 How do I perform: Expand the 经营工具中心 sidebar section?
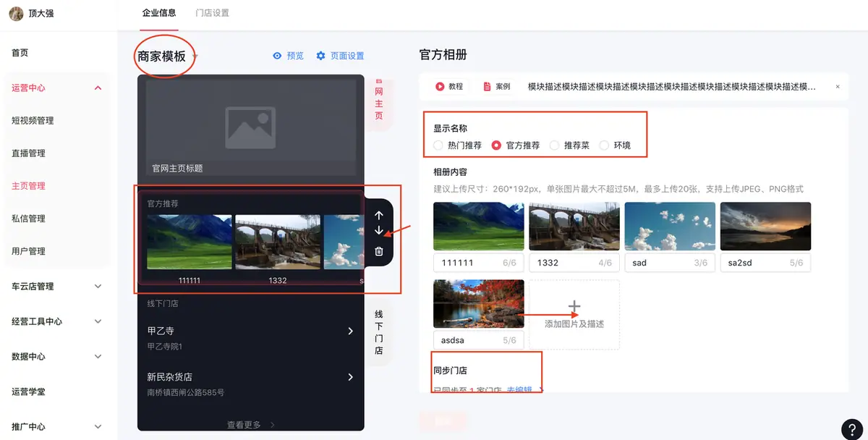98,322
